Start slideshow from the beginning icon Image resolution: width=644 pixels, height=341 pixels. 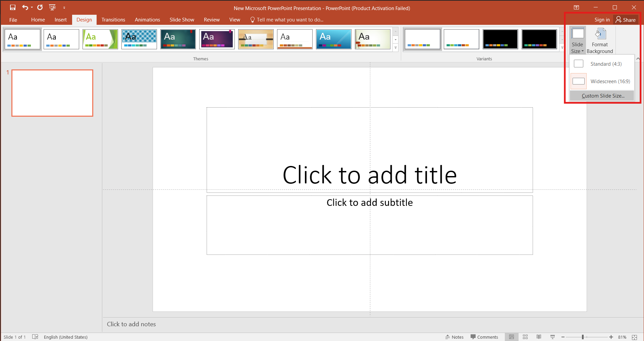[x=52, y=7]
